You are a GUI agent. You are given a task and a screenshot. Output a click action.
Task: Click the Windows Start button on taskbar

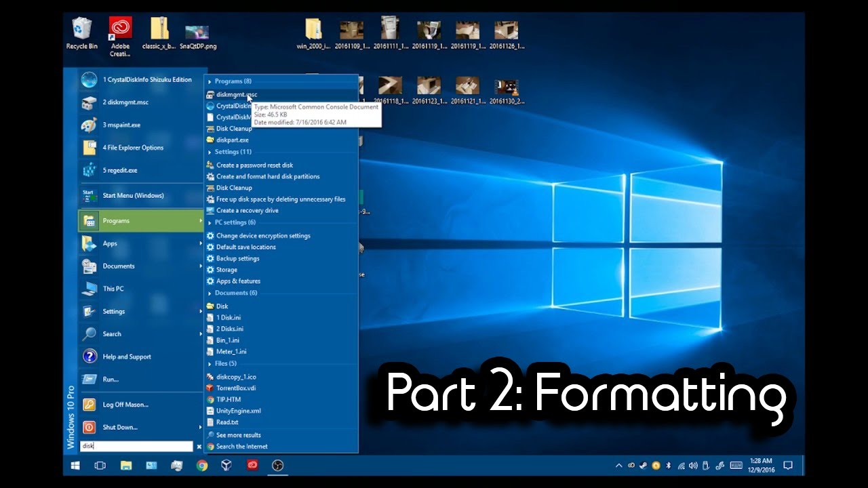pos(75,466)
